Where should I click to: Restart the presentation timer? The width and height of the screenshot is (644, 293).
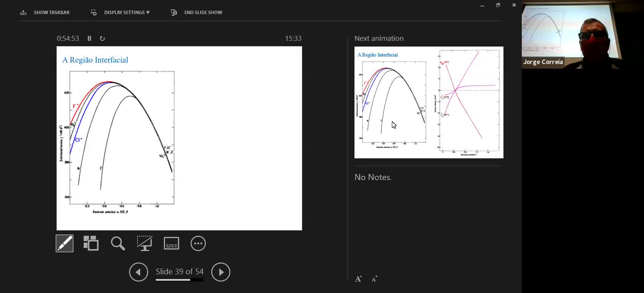pos(102,39)
